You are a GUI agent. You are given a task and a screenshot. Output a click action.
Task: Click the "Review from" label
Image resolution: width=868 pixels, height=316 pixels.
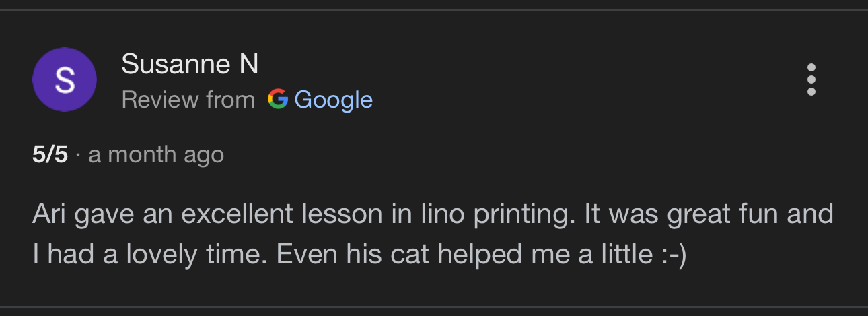(188, 100)
